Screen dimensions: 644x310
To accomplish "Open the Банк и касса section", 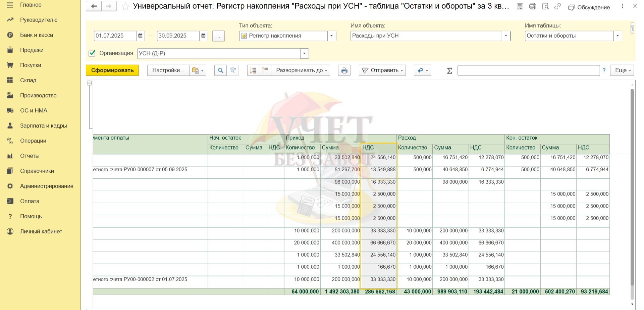I will pyautogui.click(x=36, y=35).
